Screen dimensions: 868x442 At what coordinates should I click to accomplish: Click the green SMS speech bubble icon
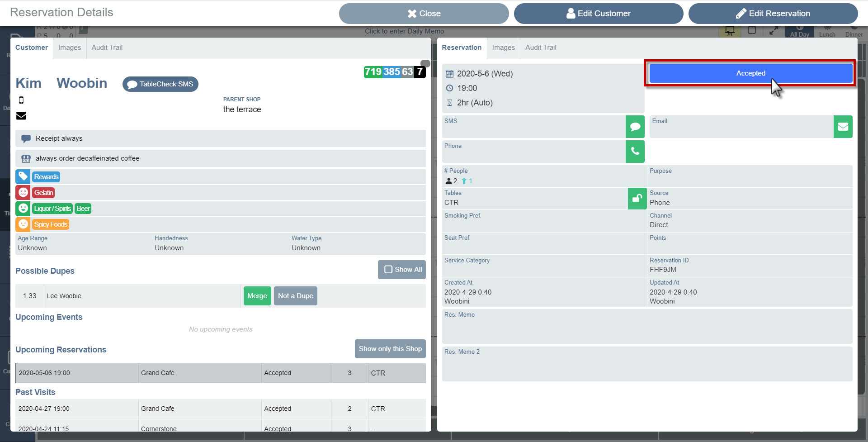(x=635, y=127)
